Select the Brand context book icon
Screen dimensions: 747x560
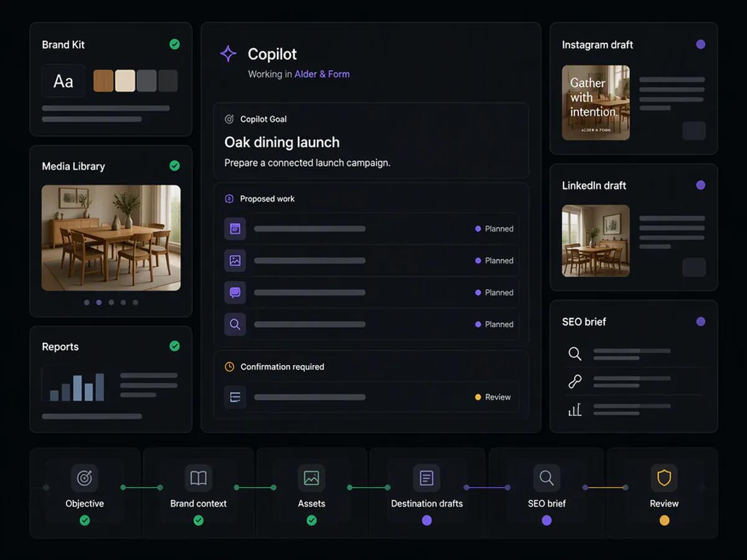(199, 478)
